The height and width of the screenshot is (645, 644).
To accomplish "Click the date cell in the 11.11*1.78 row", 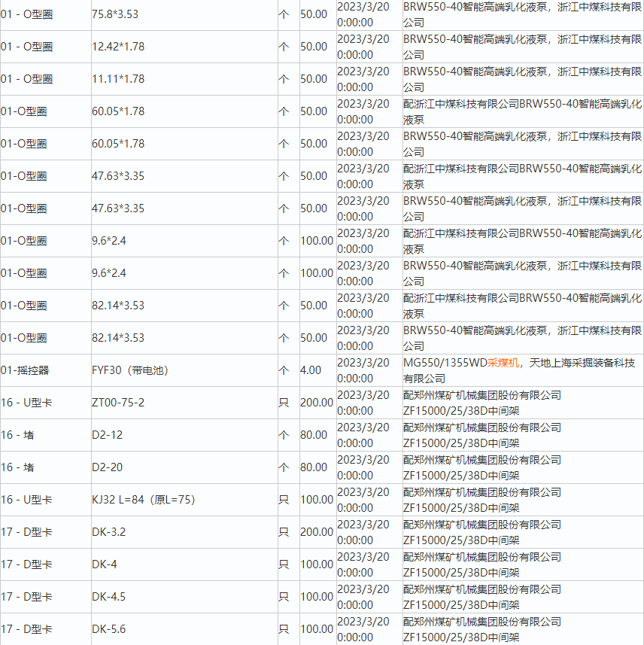I will pos(369,79).
